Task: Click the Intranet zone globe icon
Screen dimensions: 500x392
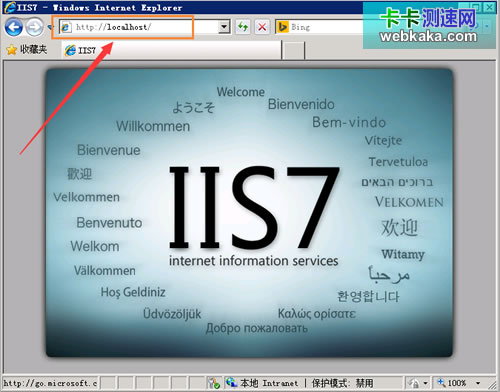Action: (x=231, y=383)
